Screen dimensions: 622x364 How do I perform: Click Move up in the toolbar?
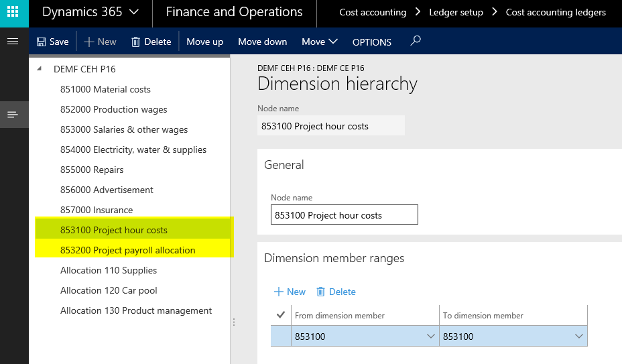pos(204,42)
